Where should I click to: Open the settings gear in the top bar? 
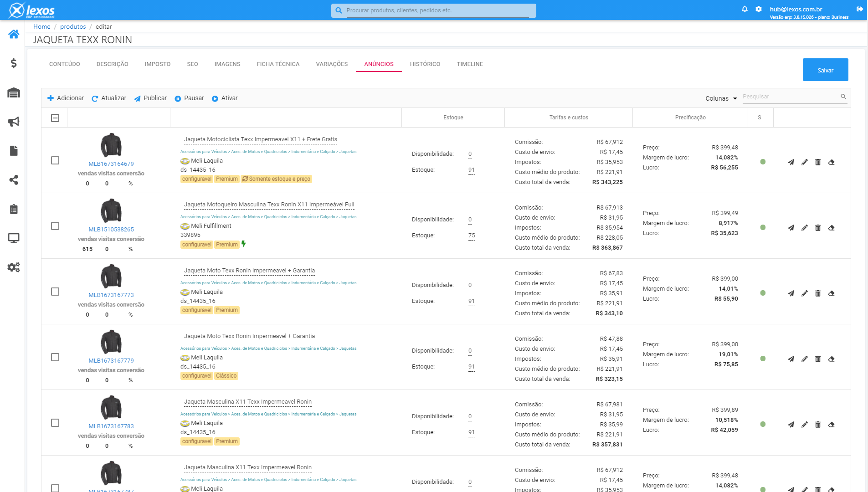tap(759, 9)
